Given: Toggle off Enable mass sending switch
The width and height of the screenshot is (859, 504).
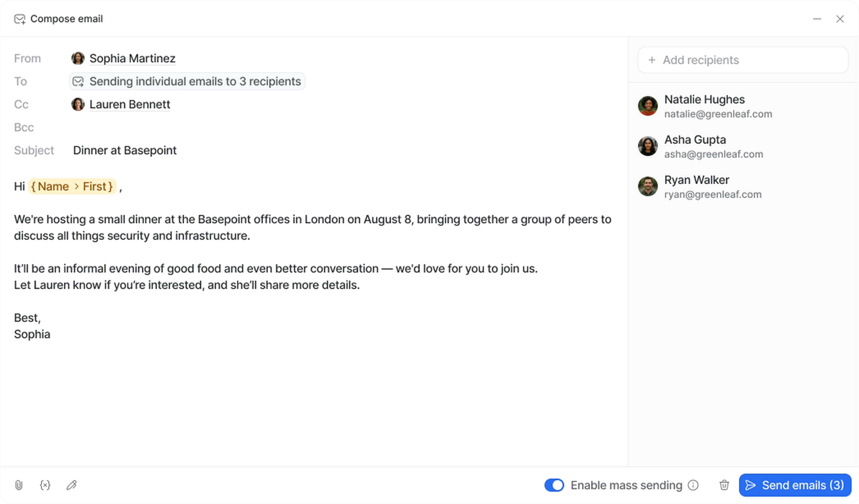Looking at the screenshot, I should (x=554, y=485).
